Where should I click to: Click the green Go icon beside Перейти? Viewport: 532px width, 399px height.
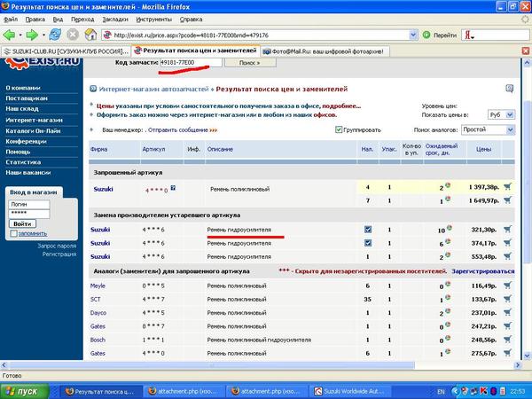426,35
